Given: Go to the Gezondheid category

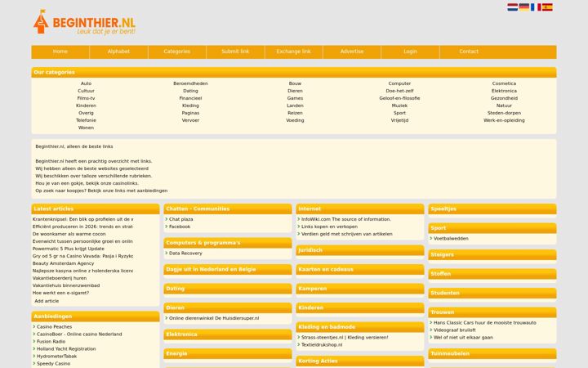Looking at the screenshot, I should [504, 98].
